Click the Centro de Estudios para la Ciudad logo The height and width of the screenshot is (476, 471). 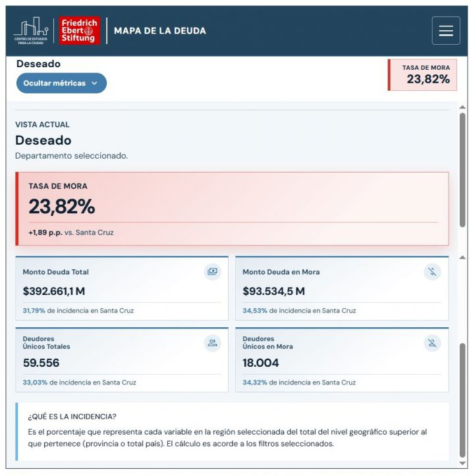click(x=31, y=31)
